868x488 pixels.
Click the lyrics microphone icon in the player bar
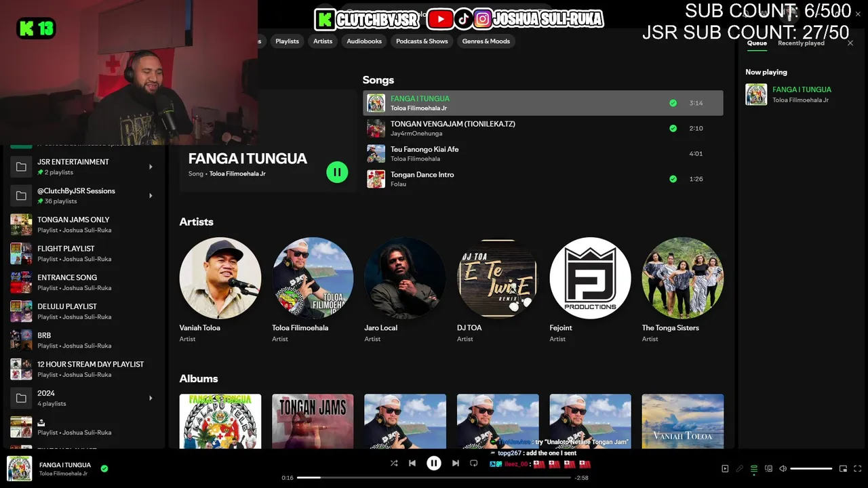click(739, 468)
